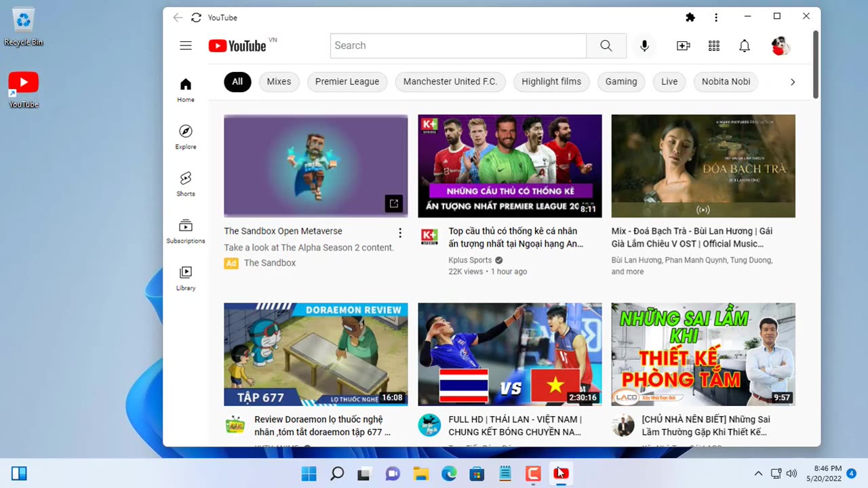Open Subscriptions in sidebar
The width and height of the screenshot is (868, 488).
click(x=186, y=230)
